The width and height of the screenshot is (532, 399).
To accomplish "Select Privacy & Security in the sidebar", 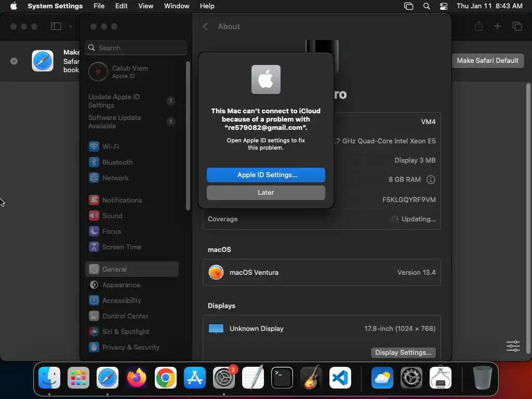I will (132, 347).
